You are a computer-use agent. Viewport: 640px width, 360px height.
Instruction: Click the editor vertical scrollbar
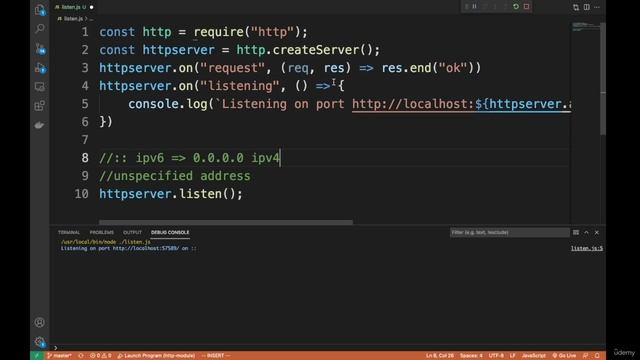coord(603,79)
